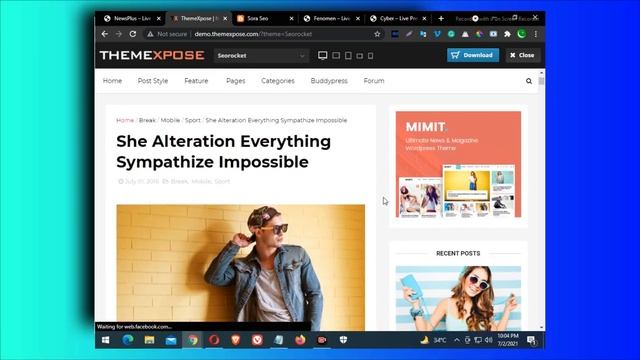Launch Microsoft Edge from the taskbar
Screen dimensions: 640x360
[128, 340]
